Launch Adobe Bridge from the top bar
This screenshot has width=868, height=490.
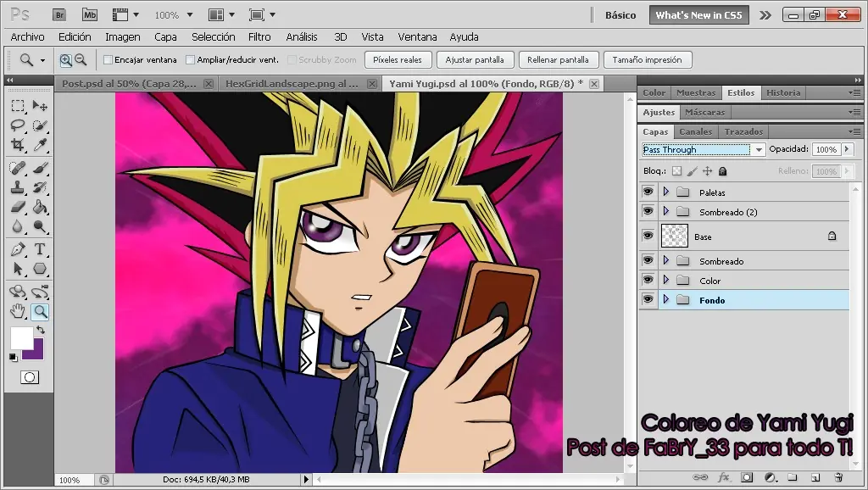point(59,14)
